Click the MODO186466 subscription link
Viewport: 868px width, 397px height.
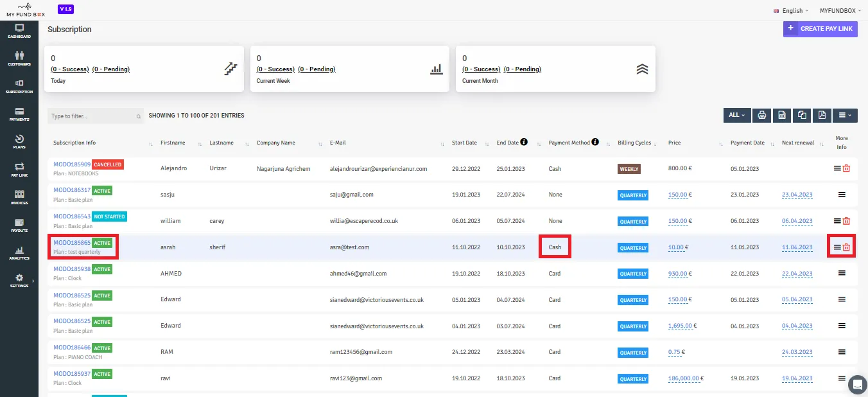point(72,348)
